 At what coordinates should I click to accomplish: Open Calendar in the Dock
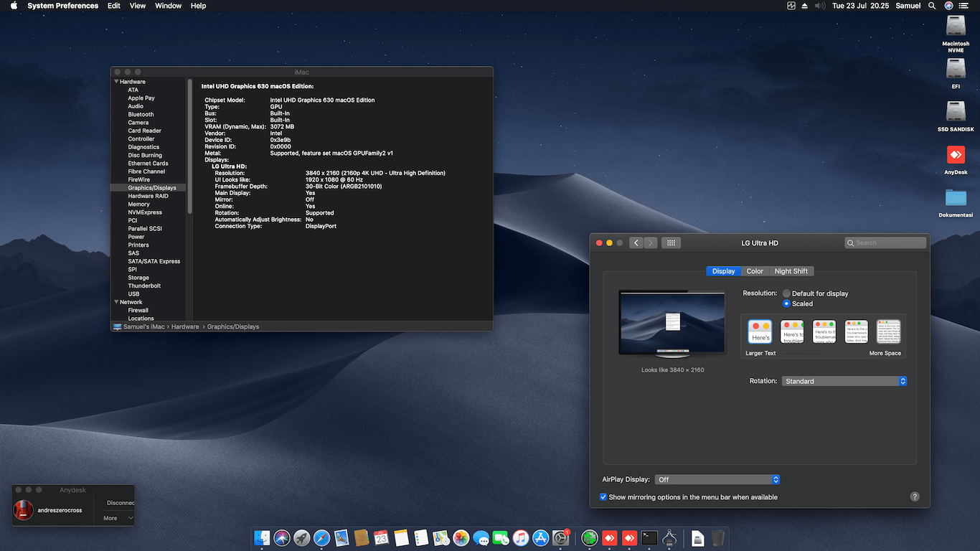click(x=381, y=537)
